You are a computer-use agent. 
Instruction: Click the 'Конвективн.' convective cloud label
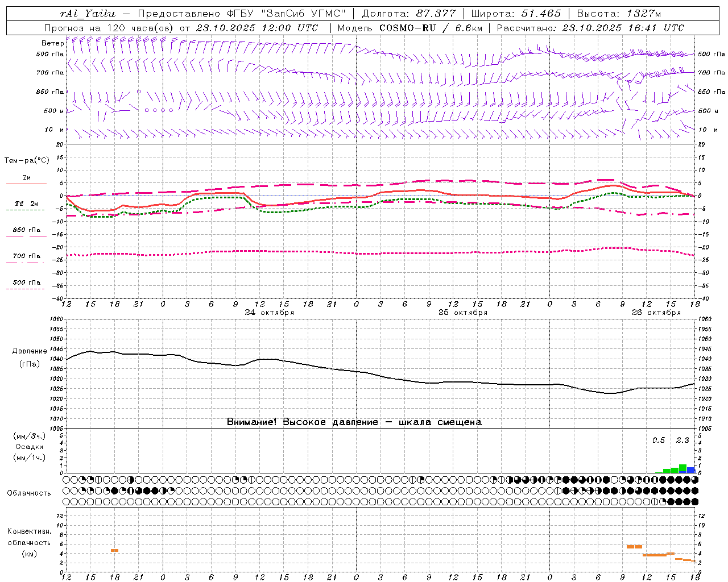(29, 531)
